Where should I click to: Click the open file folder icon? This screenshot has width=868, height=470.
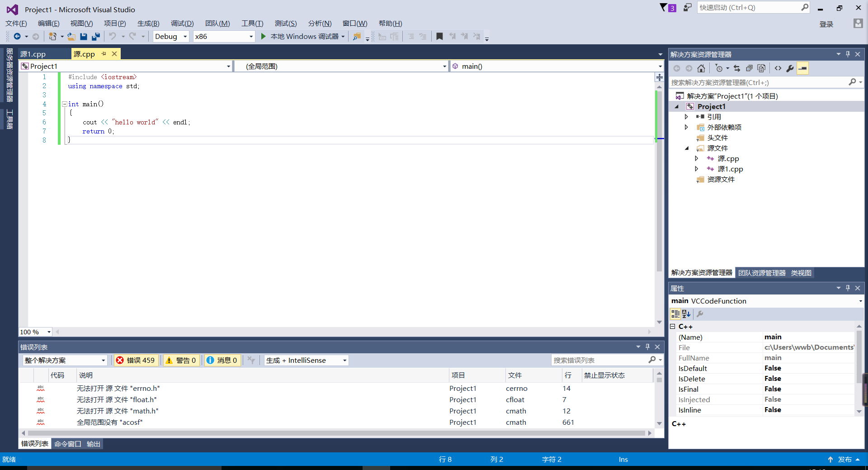(71, 36)
